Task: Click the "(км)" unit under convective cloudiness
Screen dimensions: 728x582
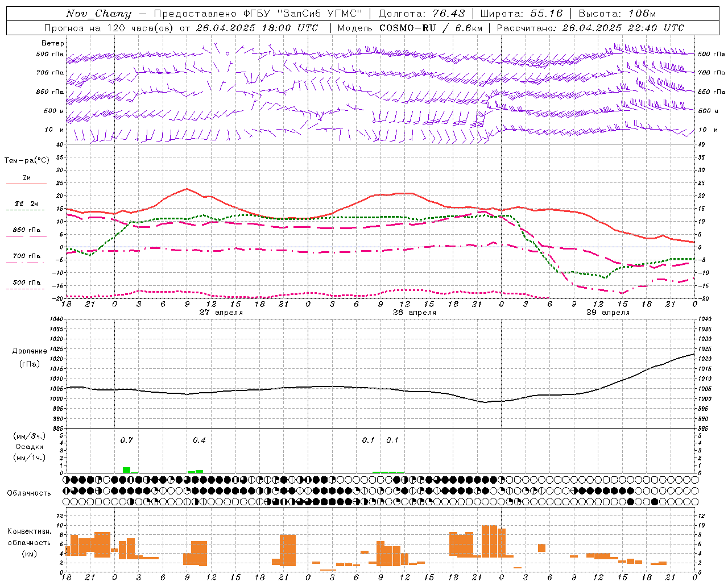Action: pos(29,554)
